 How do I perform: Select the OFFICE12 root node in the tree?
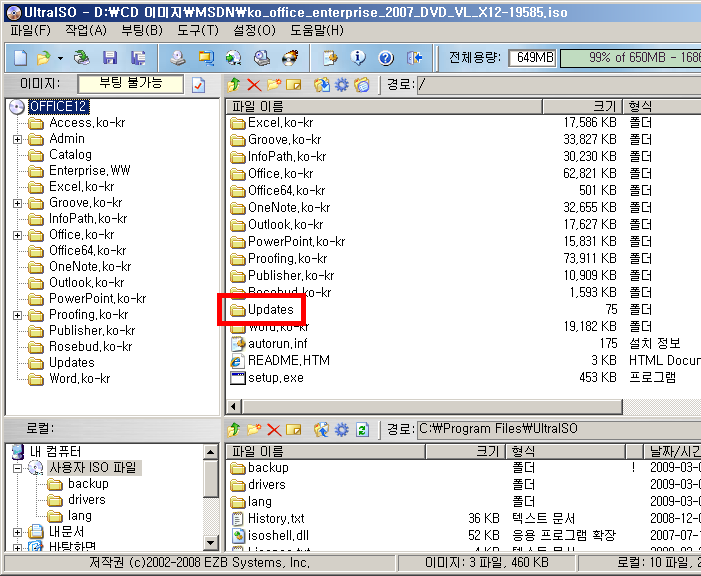[x=59, y=106]
